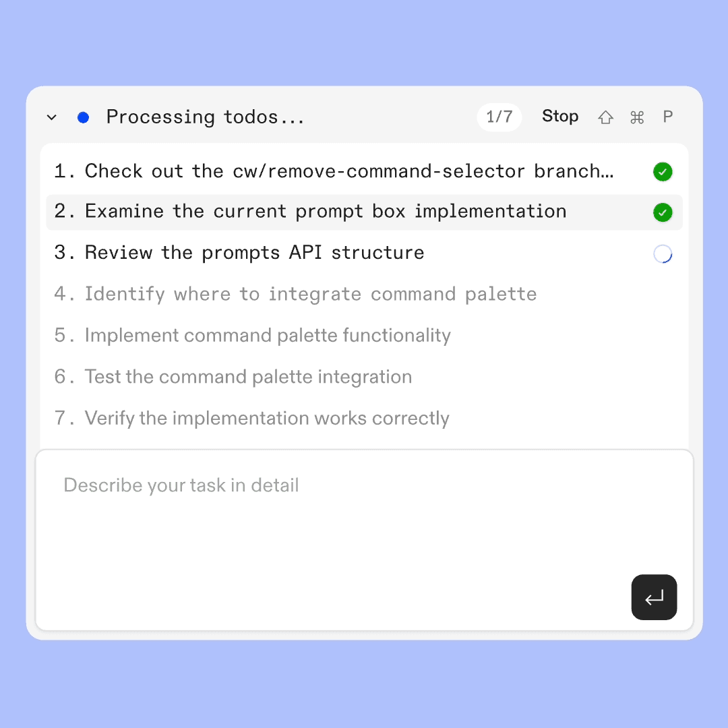Click the blue processing status dot
728x728 pixels.
(84, 117)
